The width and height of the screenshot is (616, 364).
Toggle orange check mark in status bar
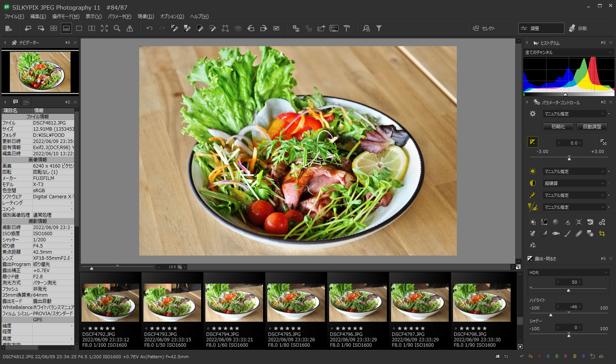coord(521,356)
